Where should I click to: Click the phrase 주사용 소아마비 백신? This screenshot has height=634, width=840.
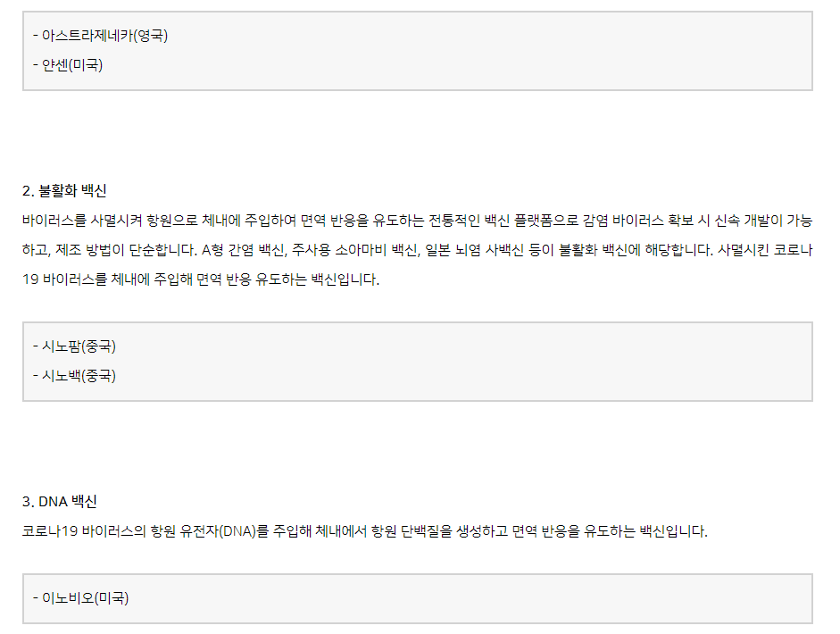(355, 250)
